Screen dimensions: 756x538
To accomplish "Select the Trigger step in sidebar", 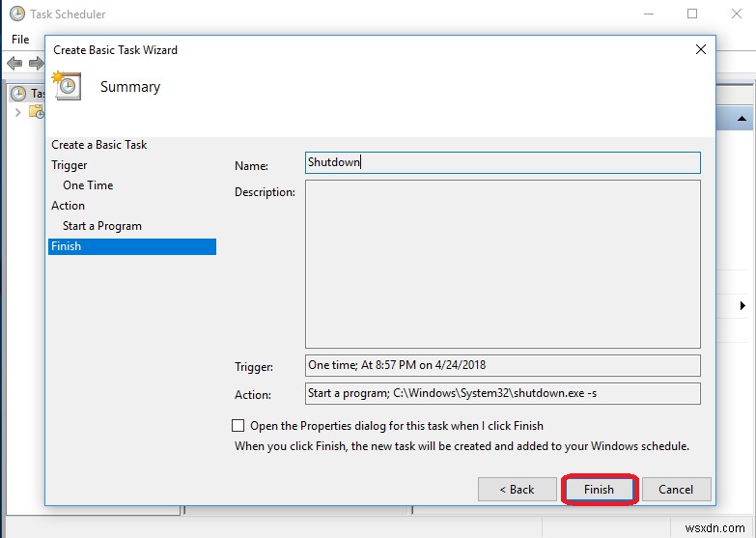I will 69,165.
